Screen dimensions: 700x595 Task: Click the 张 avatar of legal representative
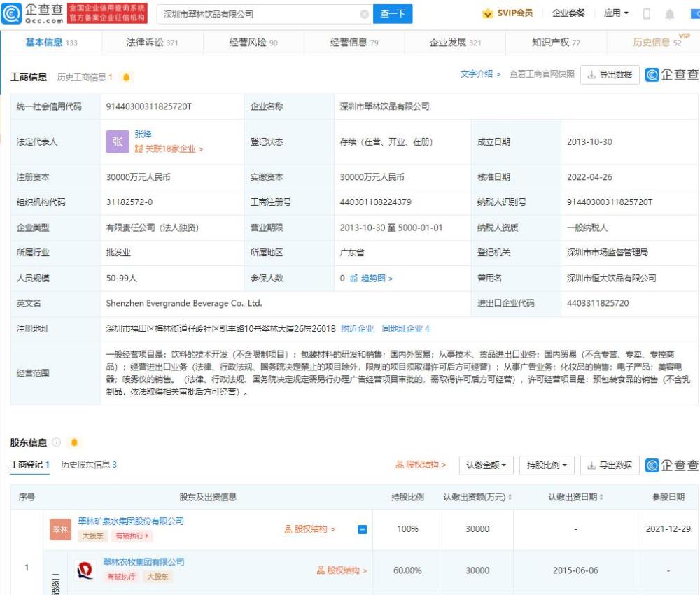pyautogui.click(x=118, y=141)
